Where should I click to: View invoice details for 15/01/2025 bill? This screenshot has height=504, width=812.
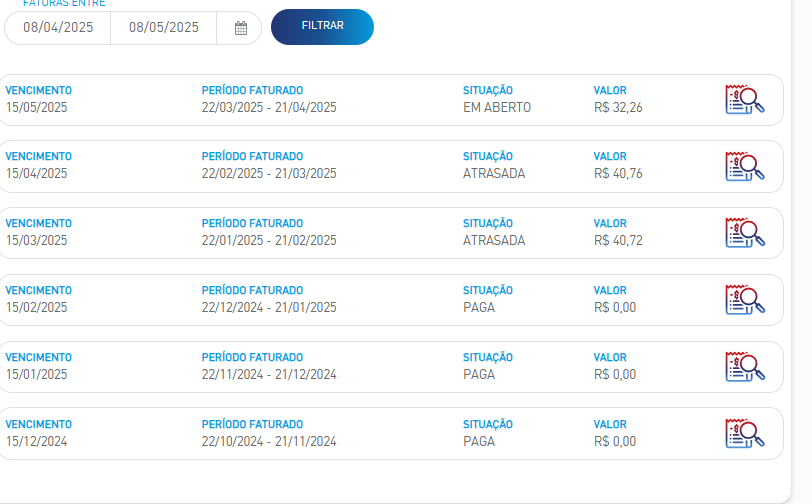(745, 367)
